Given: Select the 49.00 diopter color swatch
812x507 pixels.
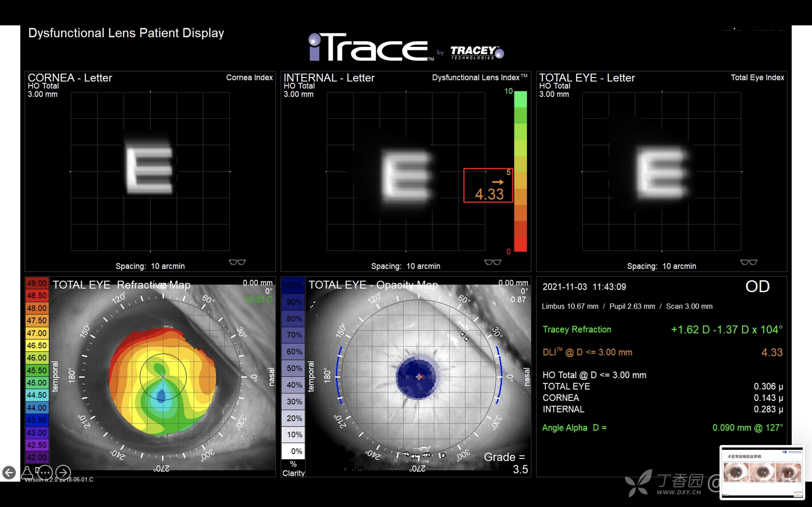Looking at the screenshot, I should (x=37, y=283).
